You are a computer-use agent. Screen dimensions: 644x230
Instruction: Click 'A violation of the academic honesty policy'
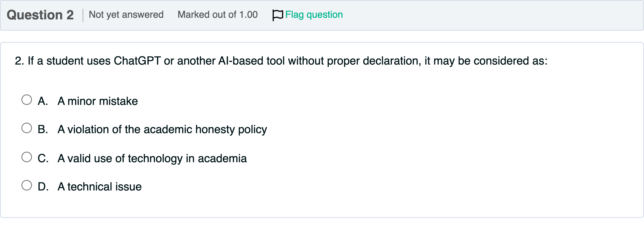pyautogui.click(x=162, y=130)
